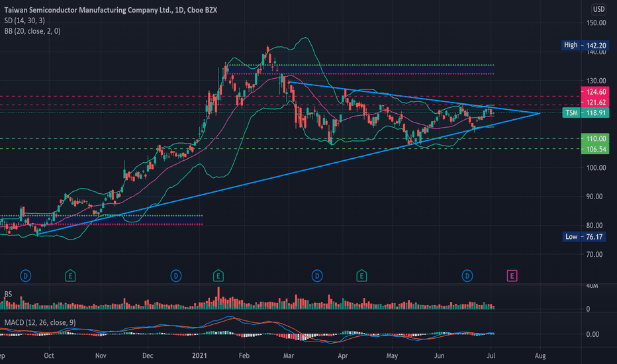
Task: Click the red 121.62 price level tag
Action: coord(595,103)
